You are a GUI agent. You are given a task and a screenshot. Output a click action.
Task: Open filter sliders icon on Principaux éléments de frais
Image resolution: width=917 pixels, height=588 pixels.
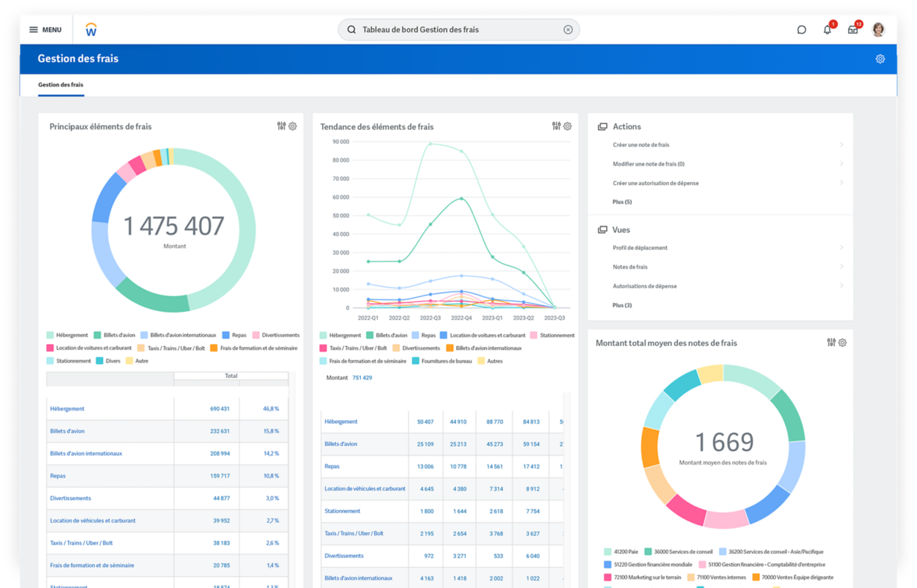(281, 126)
